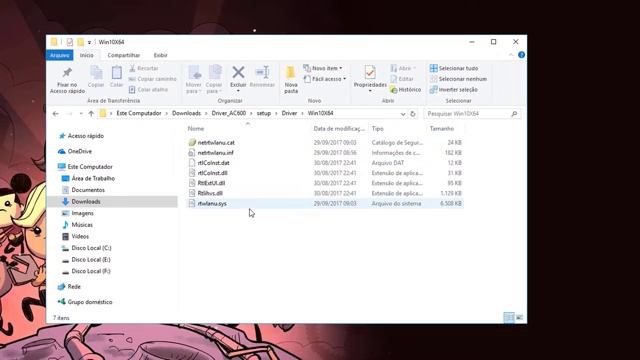Screen dimensions: 640x360
Task: Open Acesso rápido in navigation pane
Action: (85, 136)
